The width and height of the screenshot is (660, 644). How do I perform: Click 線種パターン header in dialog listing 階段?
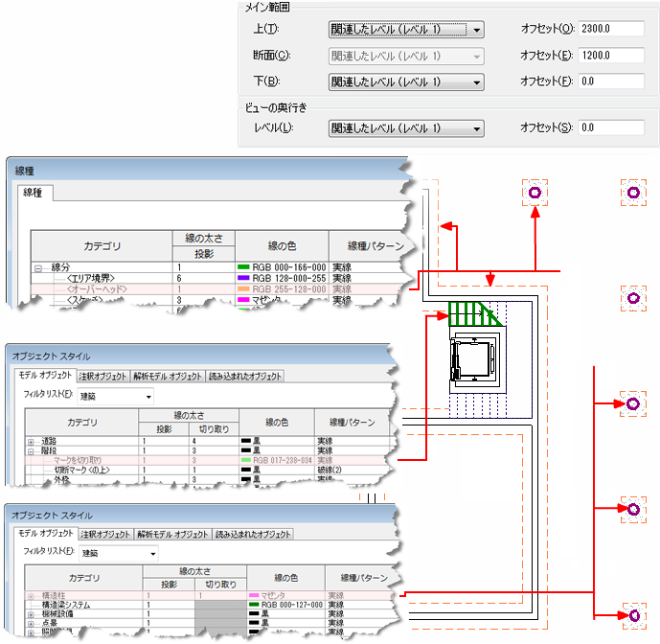(352, 422)
